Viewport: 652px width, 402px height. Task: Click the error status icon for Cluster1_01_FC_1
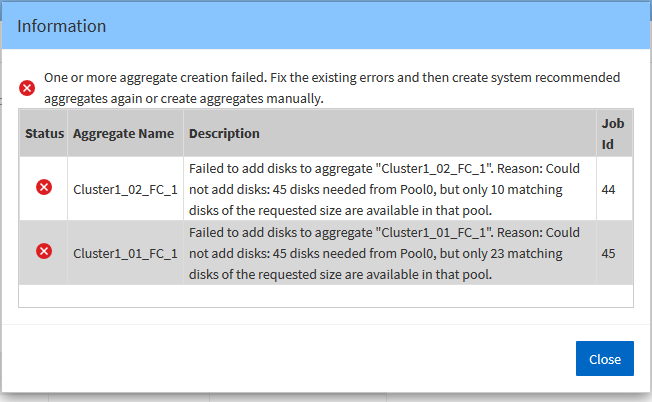pyautogui.click(x=44, y=251)
